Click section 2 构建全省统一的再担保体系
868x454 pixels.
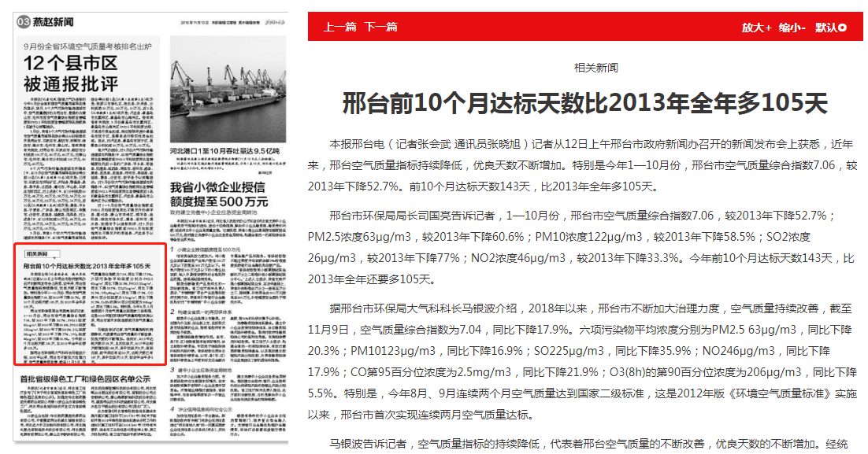[x=205, y=312]
